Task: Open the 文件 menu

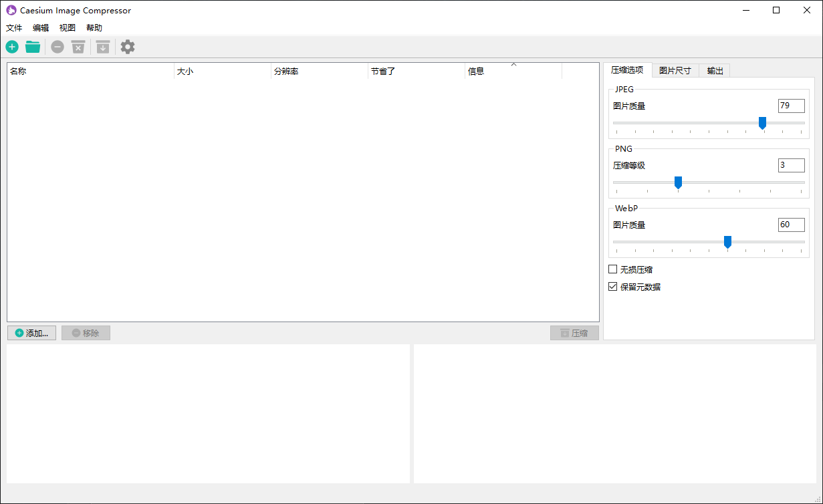Action: pyautogui.click(x=14, y=28)
